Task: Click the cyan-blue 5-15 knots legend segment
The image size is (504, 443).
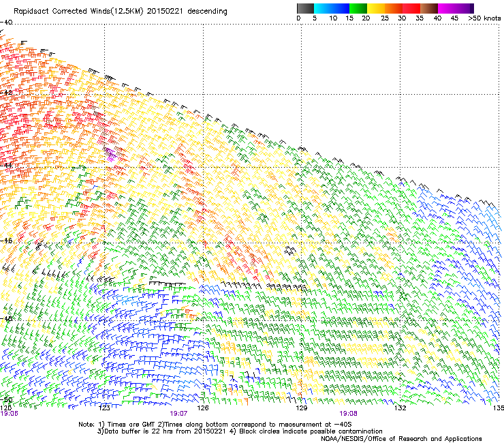Action: [332, 8]
